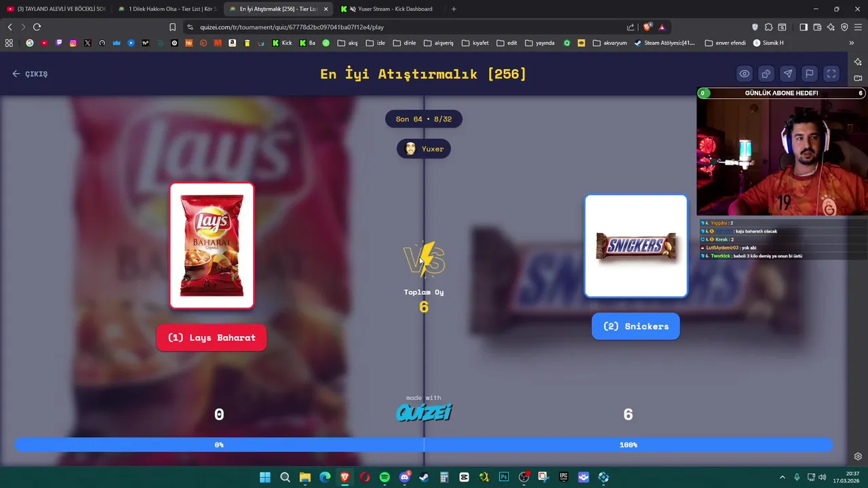The width and height of the screenshot is (868, 488).
Task: Open the Sismik H bookmark
Action: click(768, 43)
